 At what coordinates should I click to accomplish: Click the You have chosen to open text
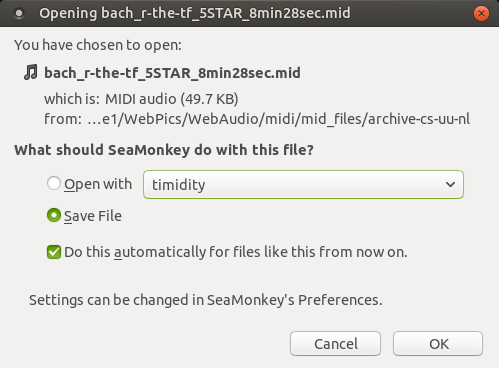click(x=98, y=45)
